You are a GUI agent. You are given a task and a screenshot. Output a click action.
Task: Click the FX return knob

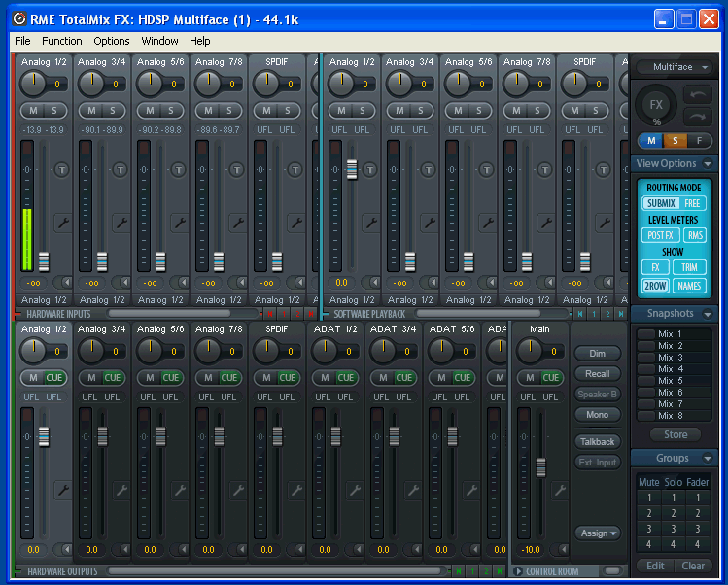(656, 105)
